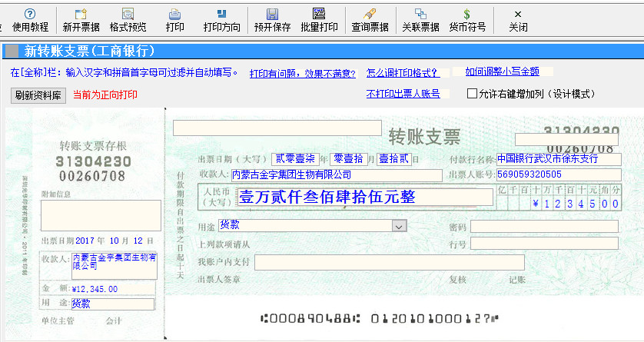The width and height of the screenshot is (644, 342).
Task: Open 查询票据 bill search
Action: coord(370,21)
